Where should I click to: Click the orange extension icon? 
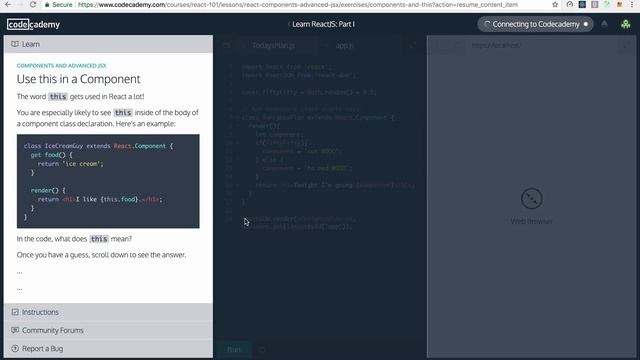(x=620, y=4)
